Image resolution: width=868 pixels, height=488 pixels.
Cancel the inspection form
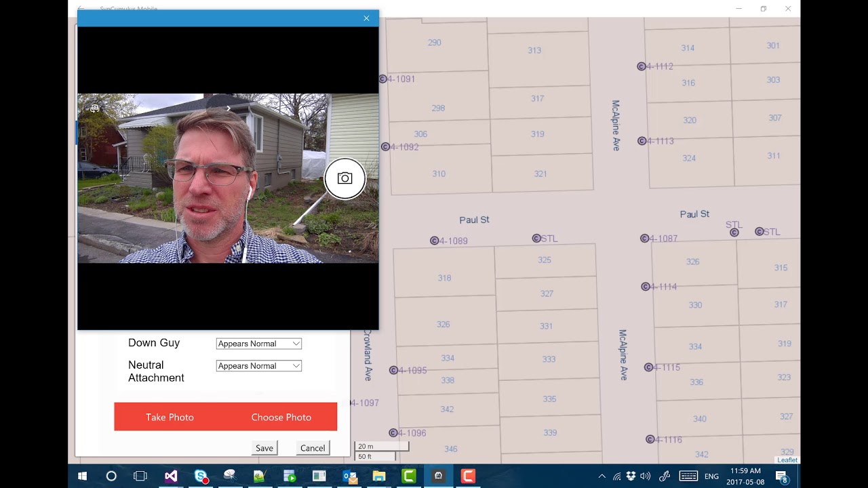[313, 448]
